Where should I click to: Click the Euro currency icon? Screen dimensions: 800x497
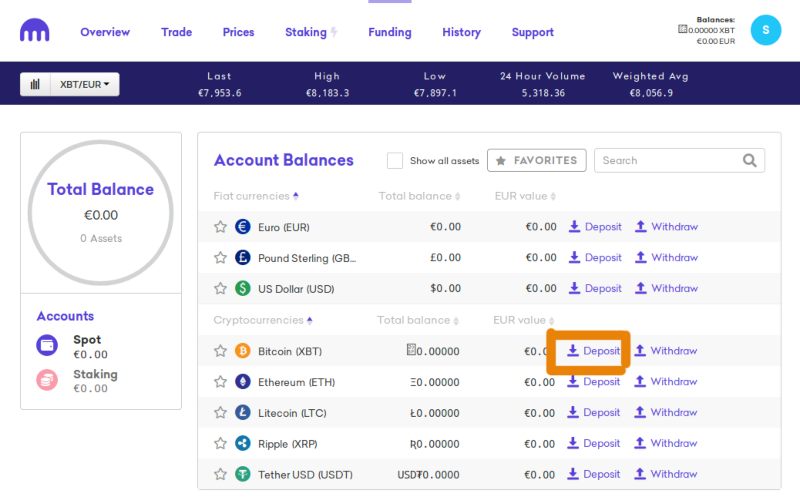(243, 227)
